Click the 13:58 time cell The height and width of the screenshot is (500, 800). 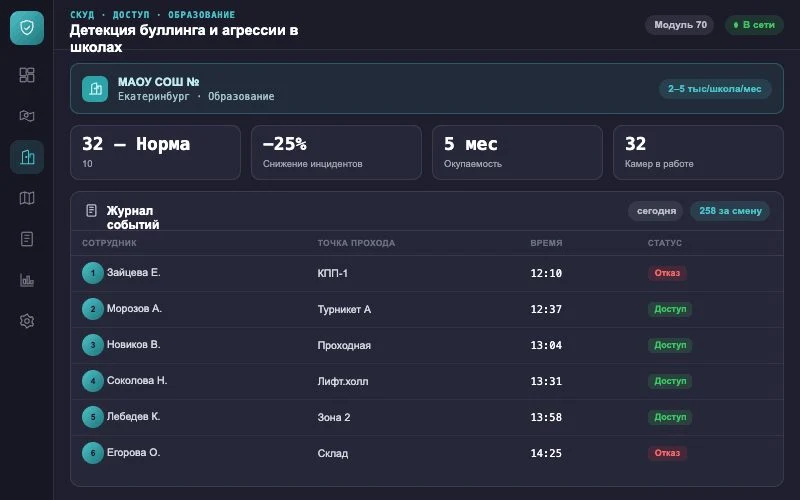546,417
